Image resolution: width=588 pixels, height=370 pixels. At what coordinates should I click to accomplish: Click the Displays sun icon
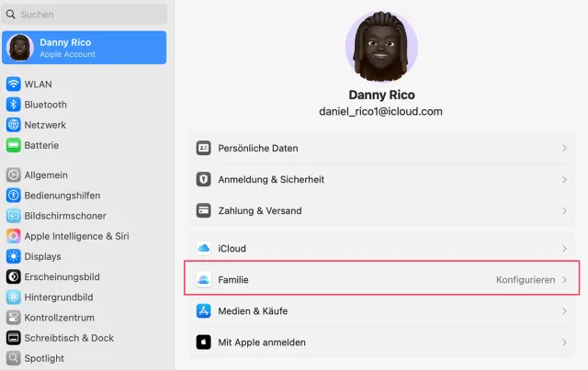(x=14, y=256)
